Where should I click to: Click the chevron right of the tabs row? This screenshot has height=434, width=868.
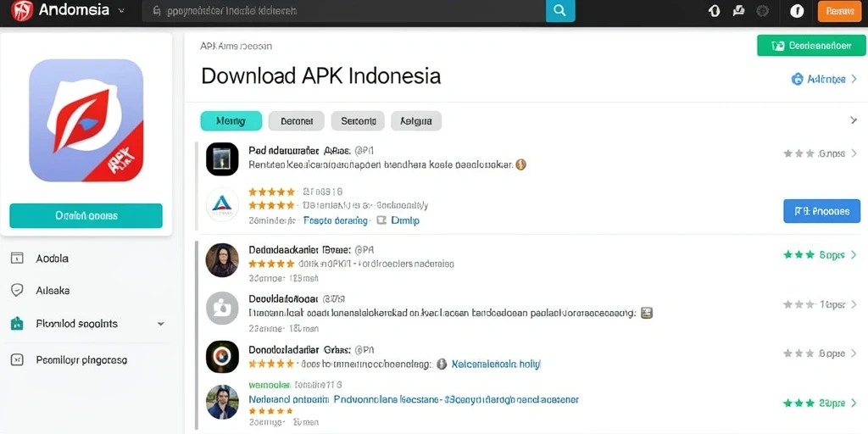[x=854, y=120]
